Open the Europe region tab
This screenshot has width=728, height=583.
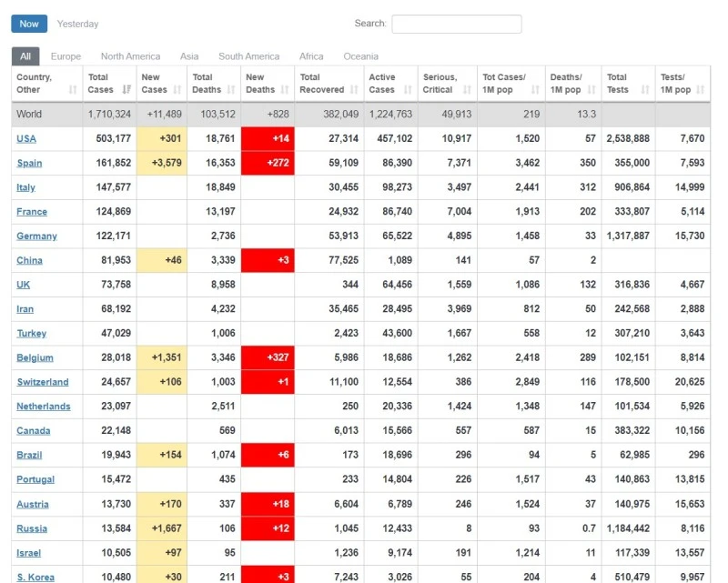[x=66, y=56]
